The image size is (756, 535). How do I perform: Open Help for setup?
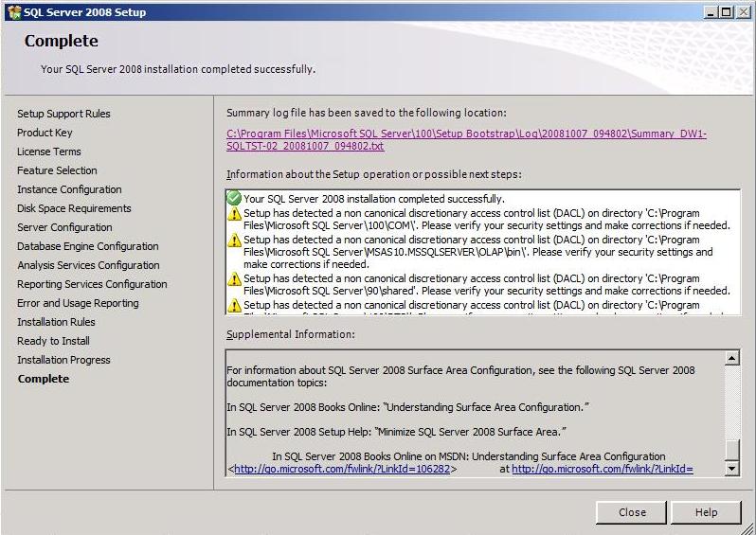point(706,512)
